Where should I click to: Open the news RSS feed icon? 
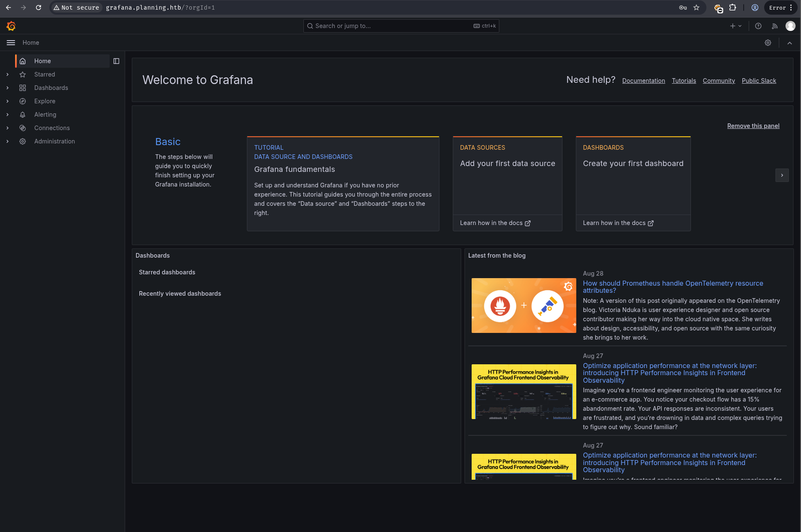775,26
